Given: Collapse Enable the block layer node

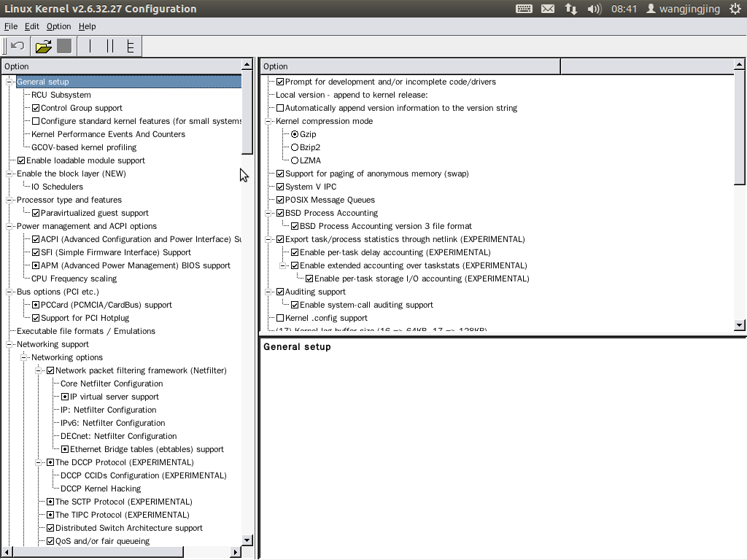Looking at the screenshot, I should pos(9,174).
